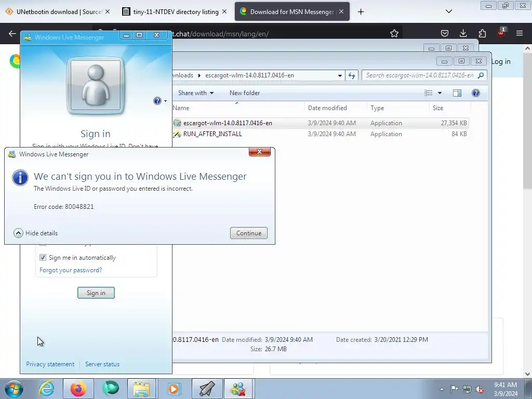This screenshot has height=399, width=532.
Task: Open the Pocket save icon in Firefox
Action: [445, 33]
